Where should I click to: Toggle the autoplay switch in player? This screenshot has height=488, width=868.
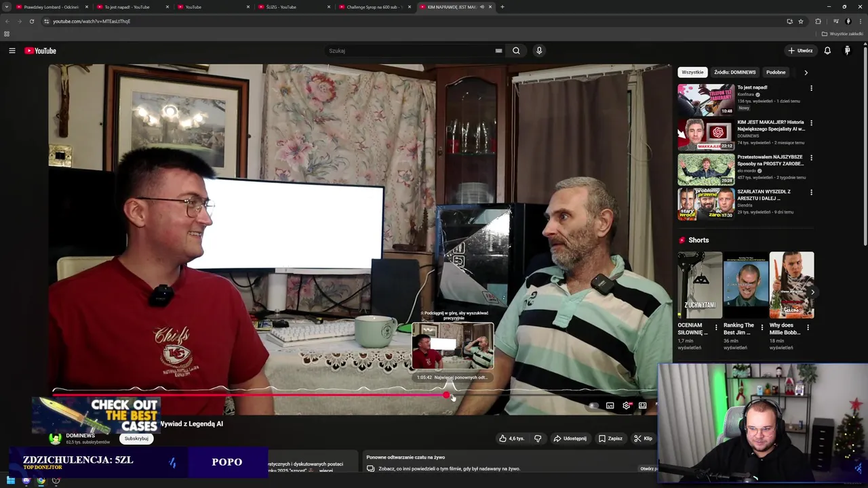(x=593, y=405)
